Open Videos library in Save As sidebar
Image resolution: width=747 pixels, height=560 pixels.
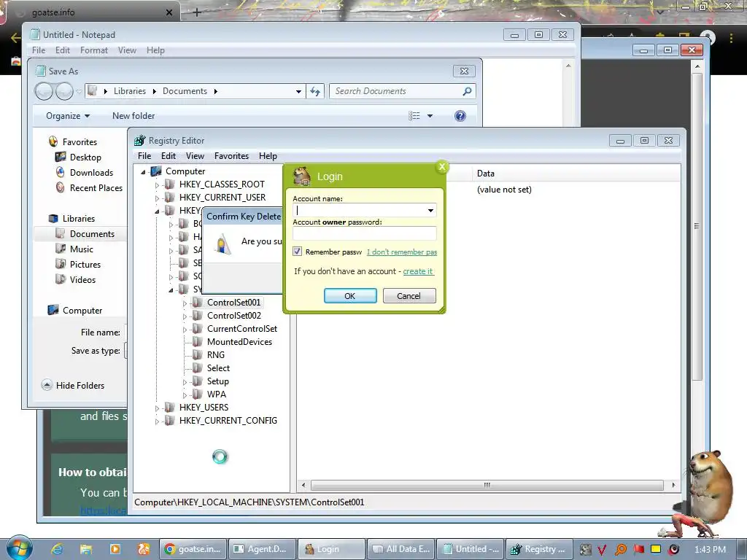point(76,279)
